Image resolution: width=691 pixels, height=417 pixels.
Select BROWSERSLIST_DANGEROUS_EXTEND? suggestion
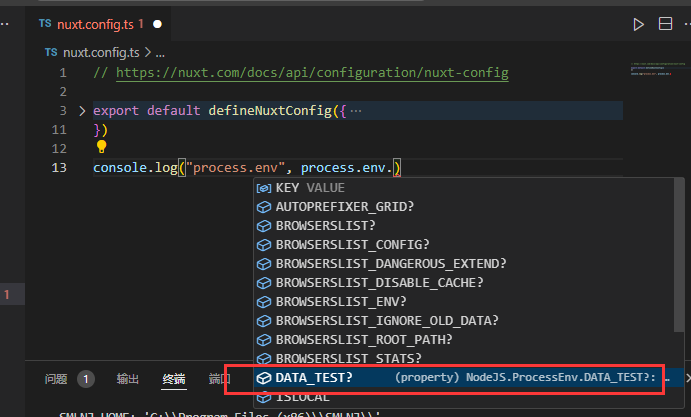pyautogui.click(x=464, y=264)
